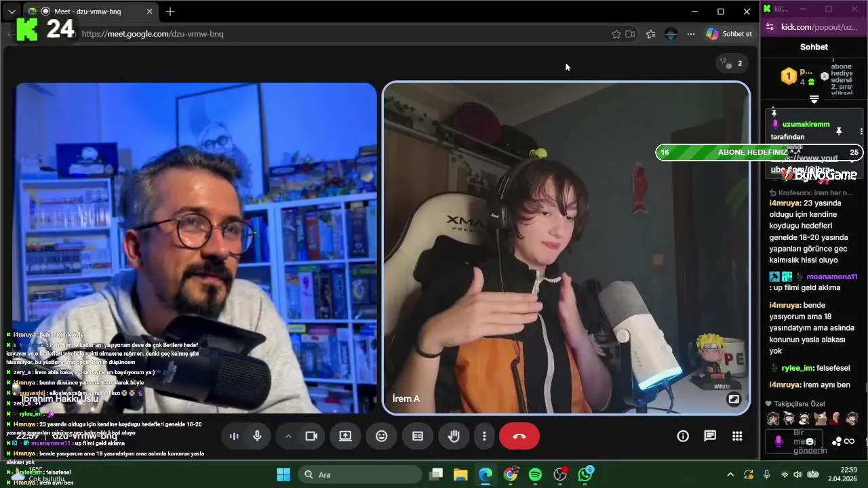Toggle the microphone in Meet controls
Viewport: 868px width, 488px height.
(257, 436)
